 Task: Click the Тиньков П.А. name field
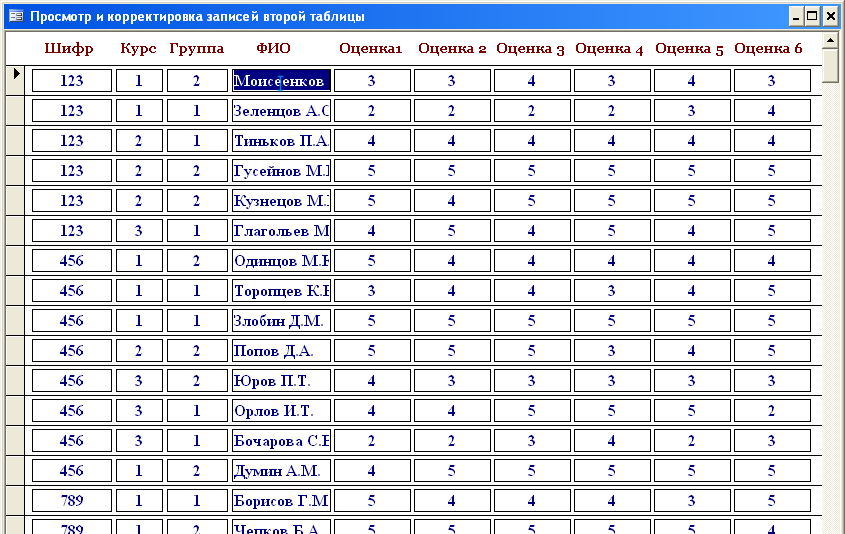(281, 141)
